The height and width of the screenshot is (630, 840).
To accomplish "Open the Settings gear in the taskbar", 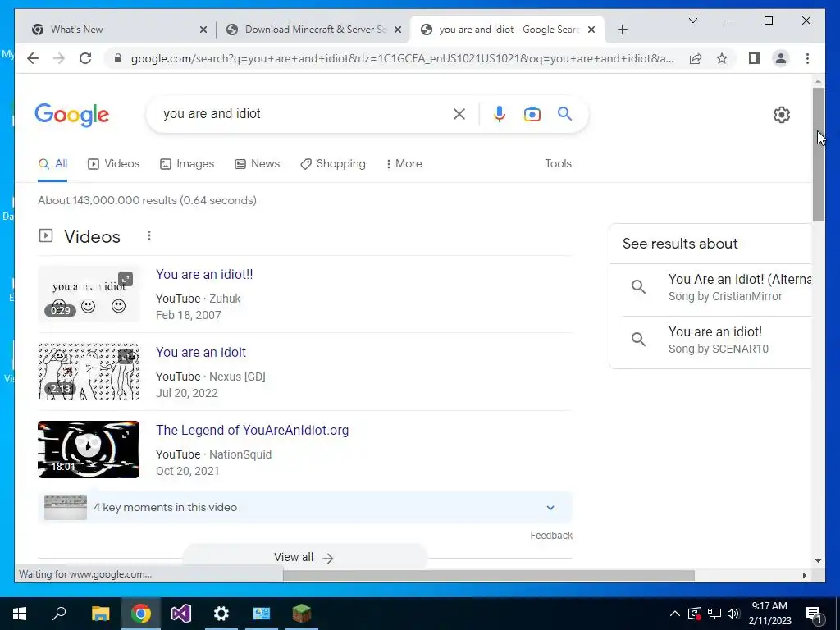I will tap(221, 614).
